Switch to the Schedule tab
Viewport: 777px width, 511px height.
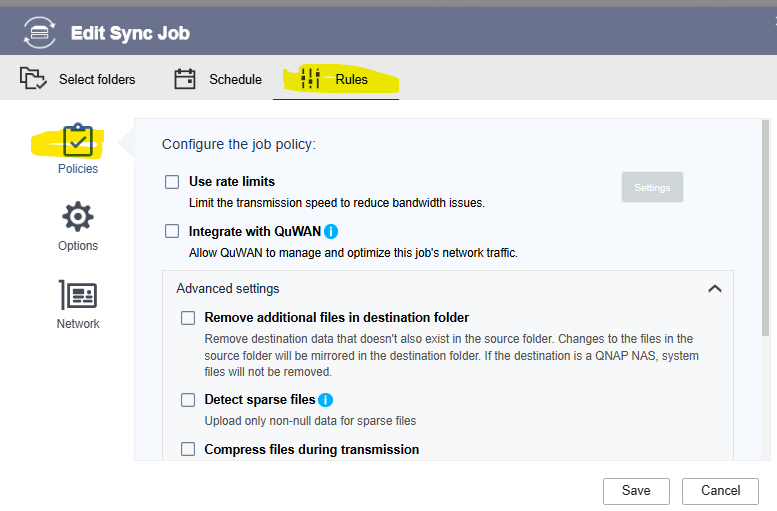[x=234, y=80]
